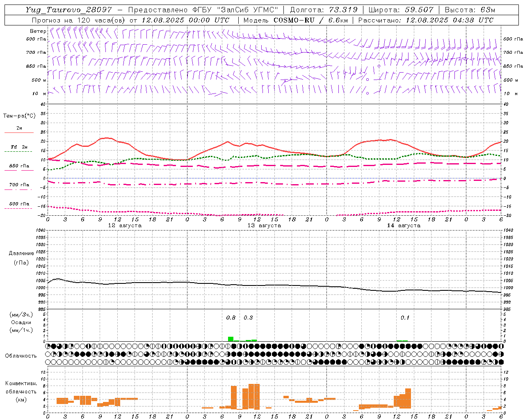Viewport: 525px width, 420px height.
Task: Click the 0.8 precipitation amount
Action: click(231, 317)
